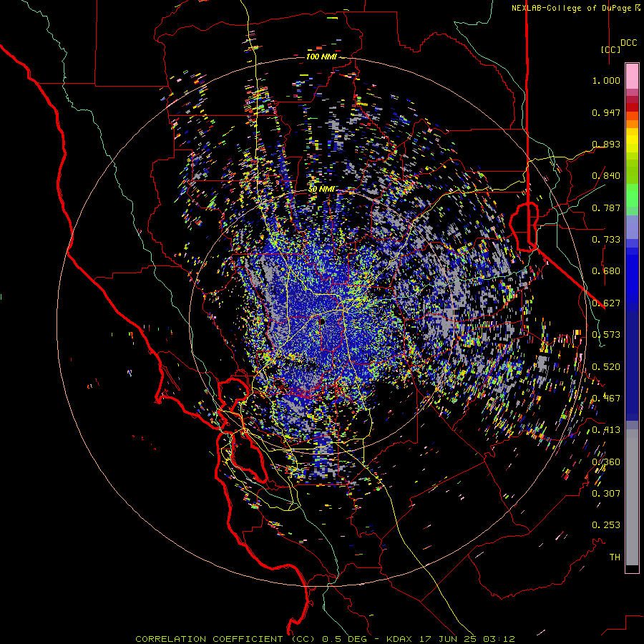Viewport: 644px width, 644px height.
Task: Pick the orange swatch below 0.947
Action: pos(632,124)
